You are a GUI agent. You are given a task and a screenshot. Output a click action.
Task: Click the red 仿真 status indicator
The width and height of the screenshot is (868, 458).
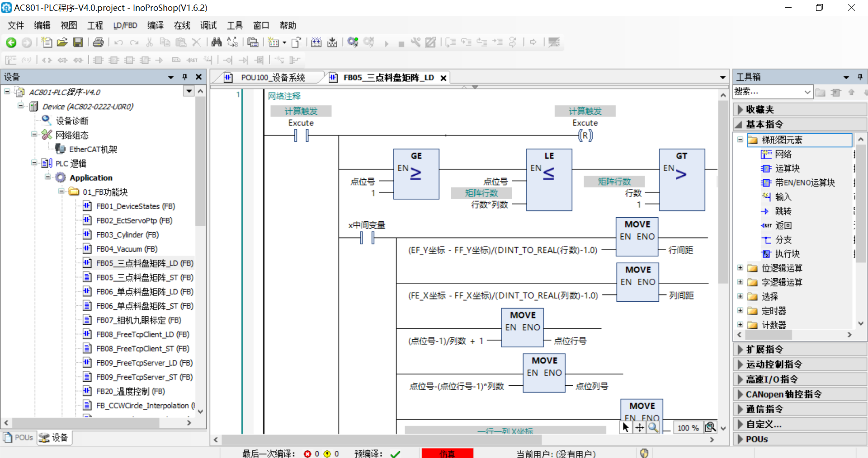tap(447, 453)
